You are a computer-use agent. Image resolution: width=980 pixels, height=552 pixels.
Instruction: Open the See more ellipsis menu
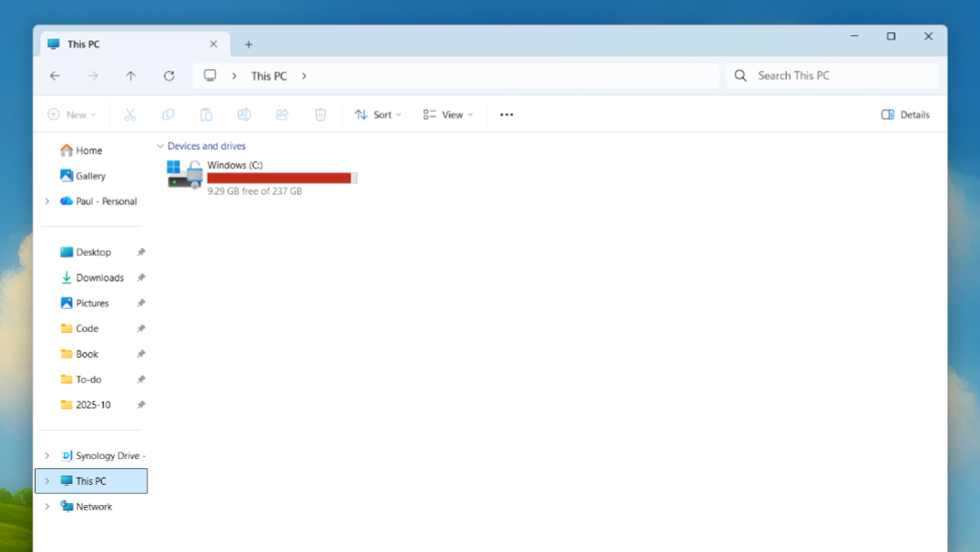[x=507, y=115]
